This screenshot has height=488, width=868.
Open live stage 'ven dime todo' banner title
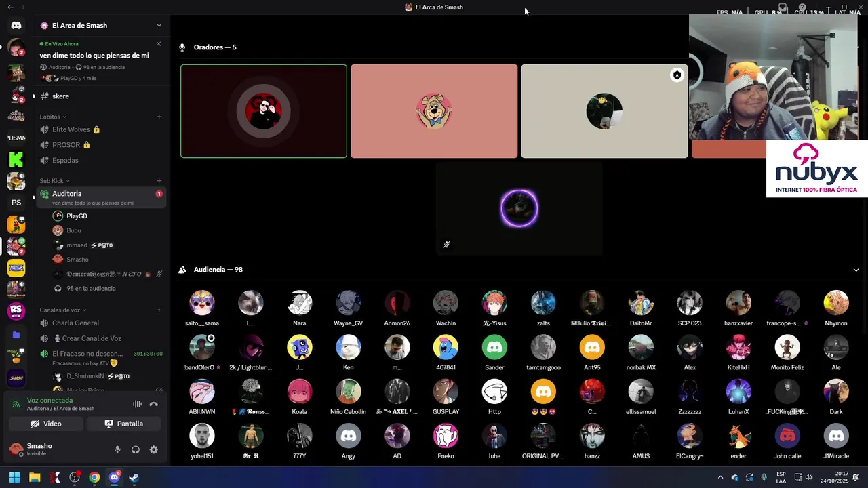point(94,56)
